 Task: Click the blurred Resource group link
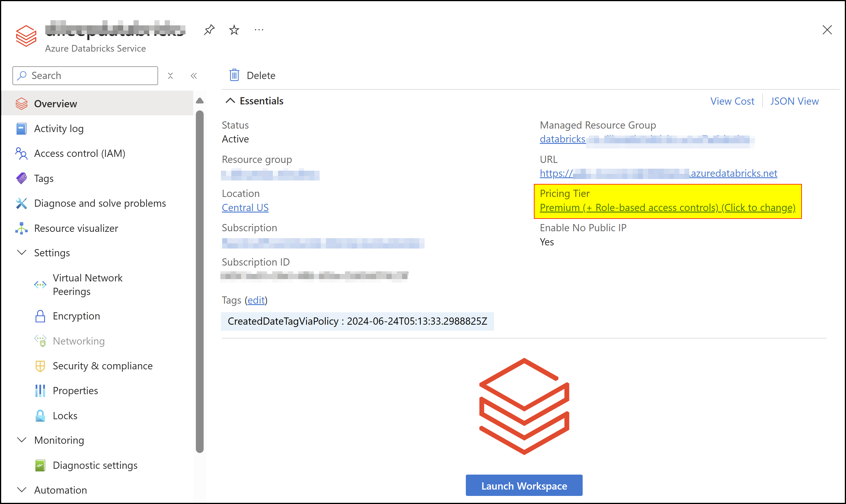click(270, 175)
